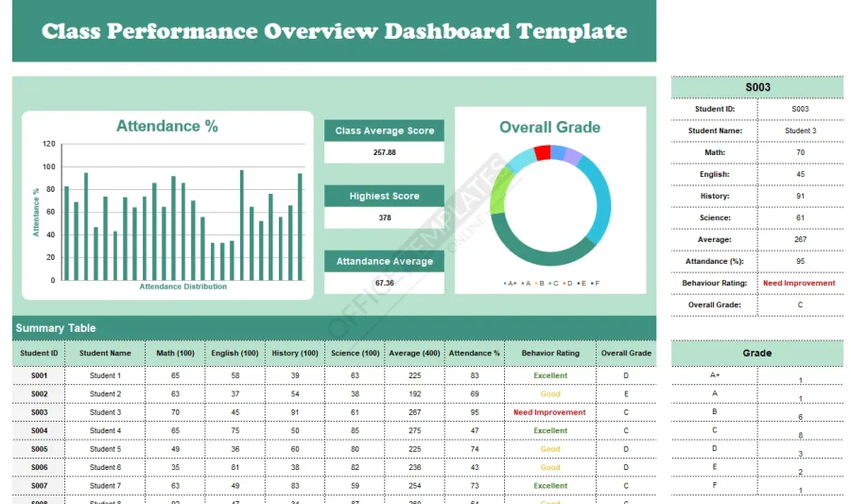The height and width of the screenshot is (504, 851).
Task: Click the A+ row label in Grade table
Action: click(x=714, y=374)
